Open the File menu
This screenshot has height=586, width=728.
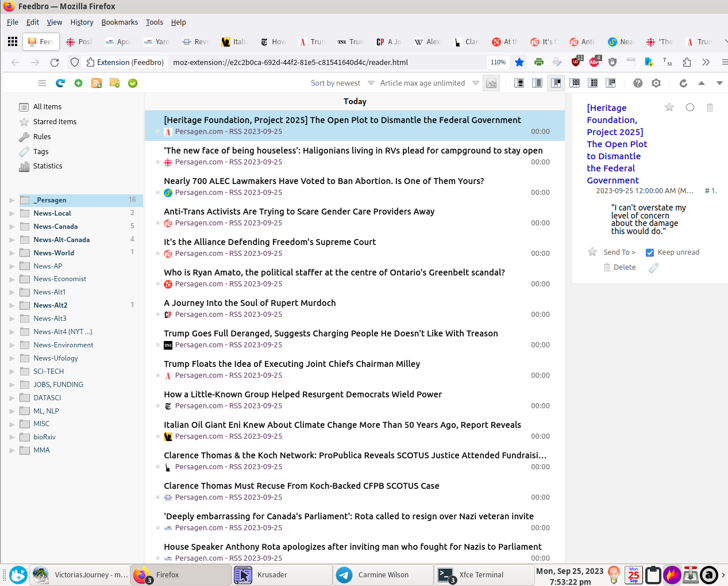[x=13, y=22]
